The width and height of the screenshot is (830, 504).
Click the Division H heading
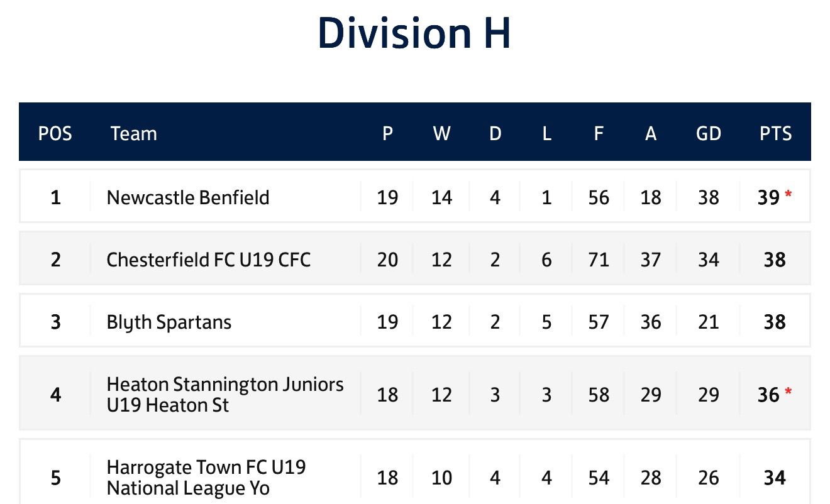[x=414, y=33]
